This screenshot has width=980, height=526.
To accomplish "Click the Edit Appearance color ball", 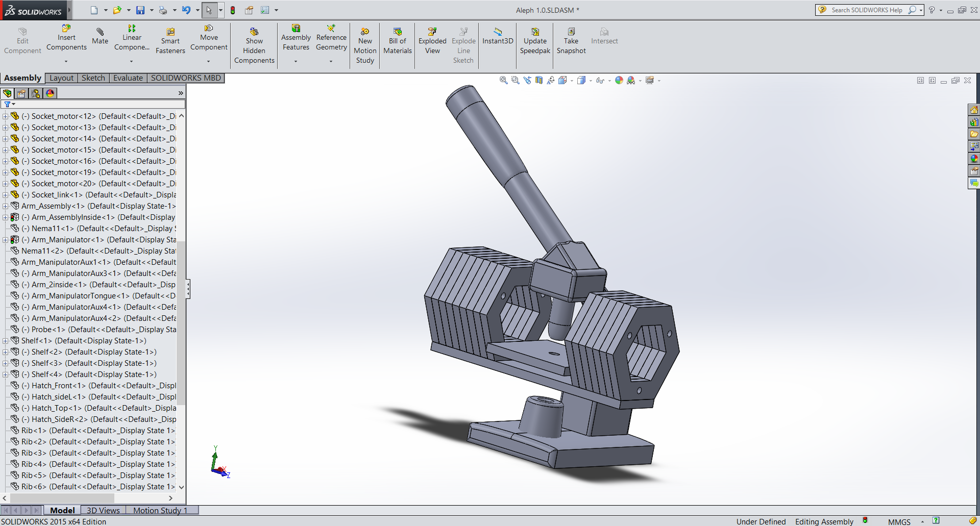I will point(619,80).
